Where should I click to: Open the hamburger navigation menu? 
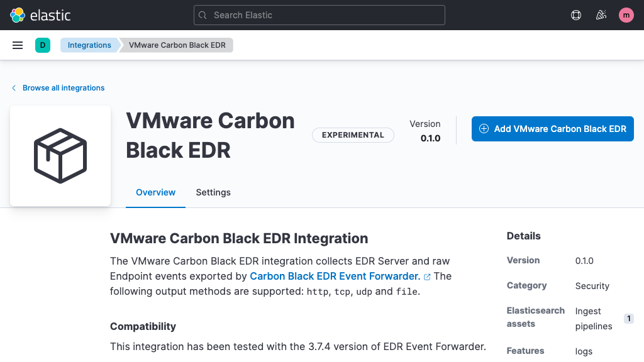(18, 45)
